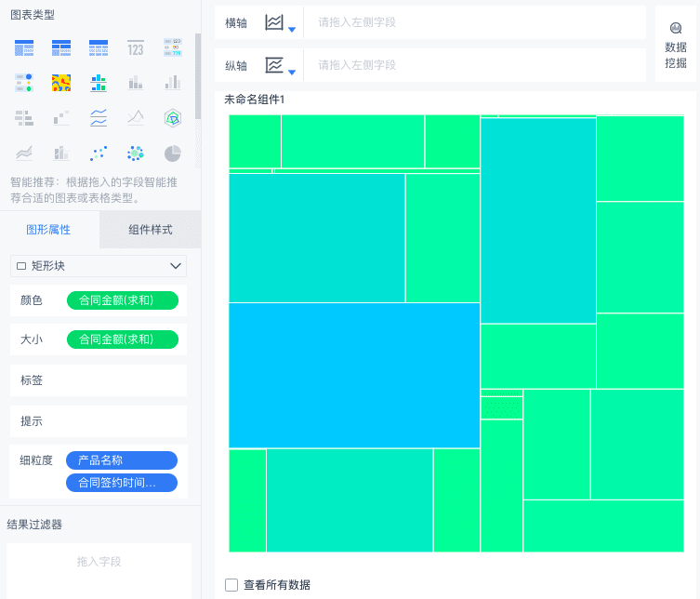Select the partitioned line chart type
Viewport: 700px width, 599px height.
(x=99, y=118)
